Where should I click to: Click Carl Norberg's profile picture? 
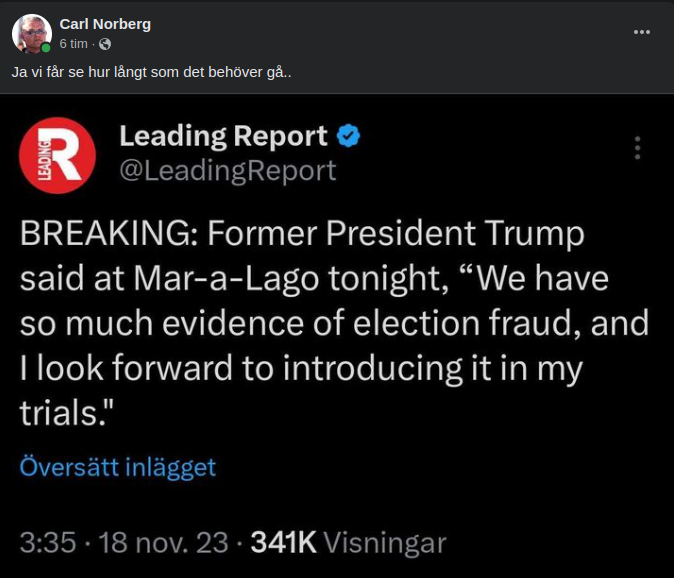pyautogui.click(x=31, y=33)
